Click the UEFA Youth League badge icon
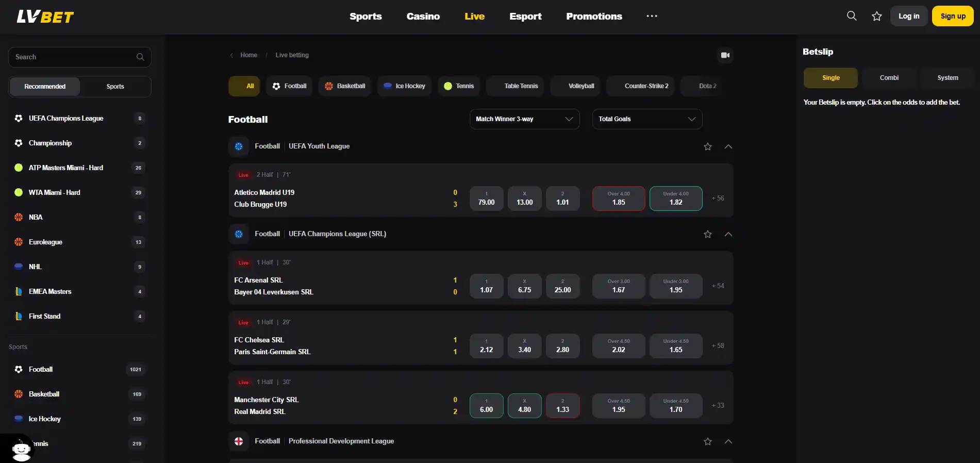 [239, 146]
